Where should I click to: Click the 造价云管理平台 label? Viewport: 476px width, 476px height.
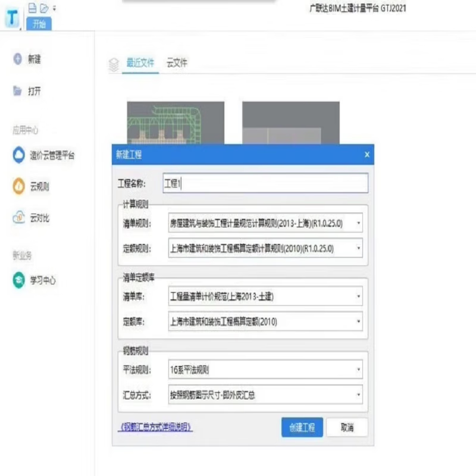[52, 155]
